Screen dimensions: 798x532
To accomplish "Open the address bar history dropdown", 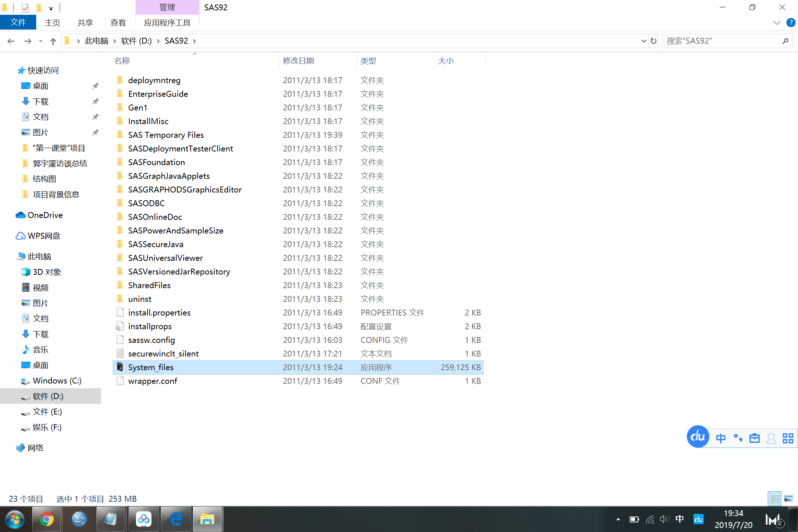I will 644,41.
